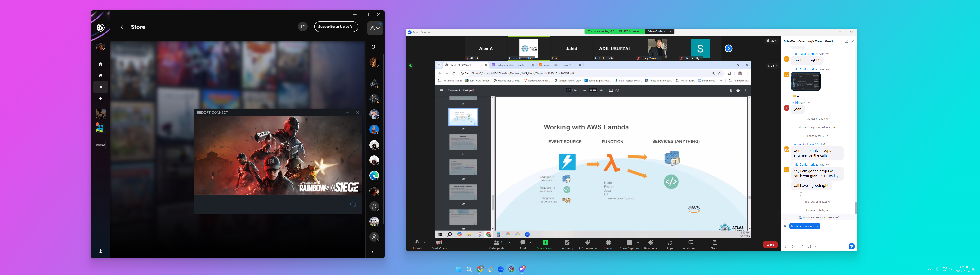Show next participants with blue arrow
980x275 pixels.
pyautogui.click(x=728, y=48)
